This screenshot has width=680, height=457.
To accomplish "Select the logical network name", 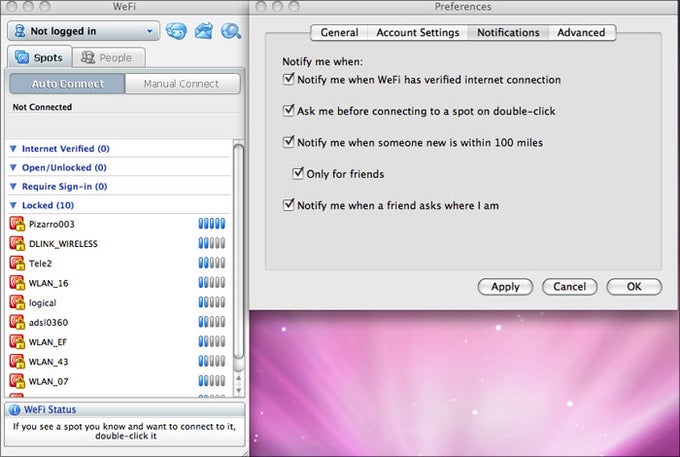I will (42, 303).
